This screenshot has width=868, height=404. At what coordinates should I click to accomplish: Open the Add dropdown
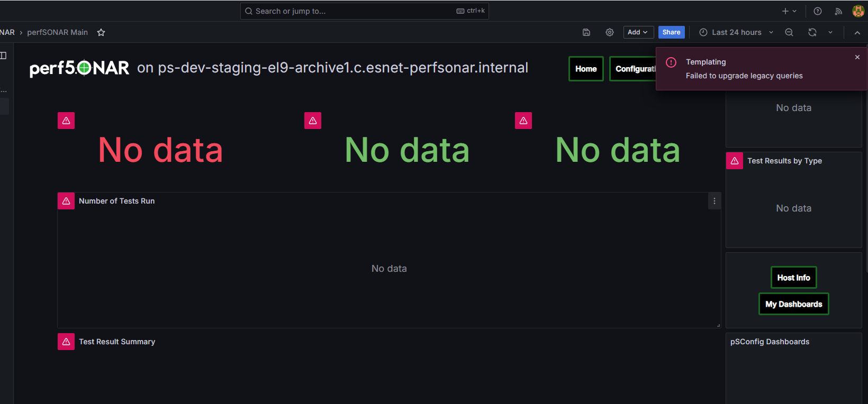638,32
